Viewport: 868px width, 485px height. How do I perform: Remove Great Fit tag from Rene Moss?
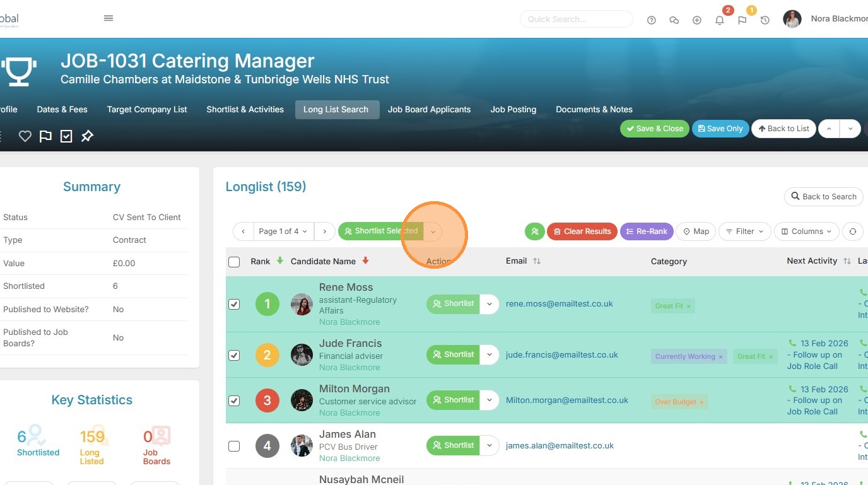pos(689,307)
